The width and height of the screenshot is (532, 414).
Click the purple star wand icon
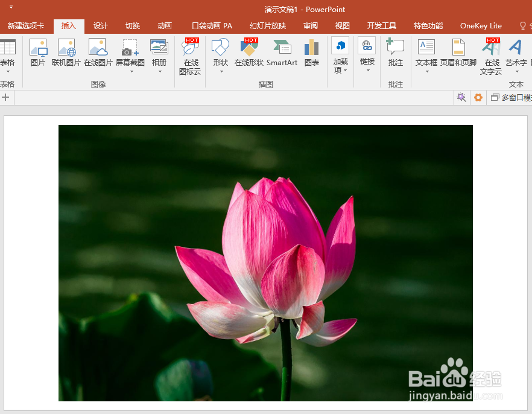(x=461, y=97)
